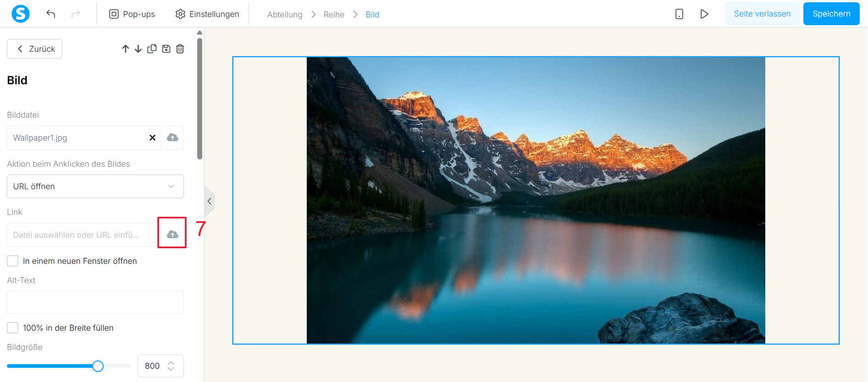Click the Wallpaper1.jpg file field
The image size is (868, 382).
(84, 138)
